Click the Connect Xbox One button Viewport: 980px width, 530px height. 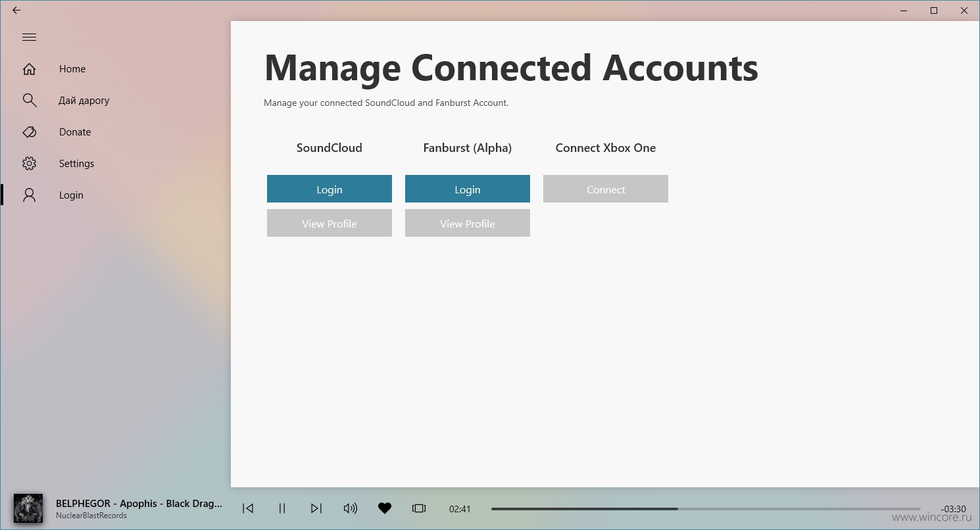[x=606, y=189]
